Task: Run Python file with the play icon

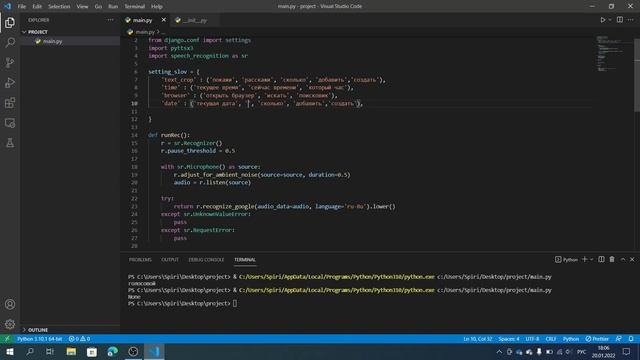Action: tap(602, 20)
